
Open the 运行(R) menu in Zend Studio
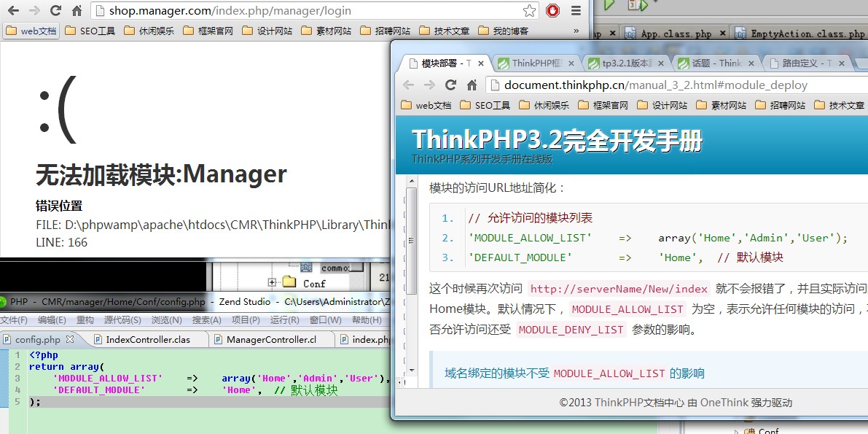[284, 320]
